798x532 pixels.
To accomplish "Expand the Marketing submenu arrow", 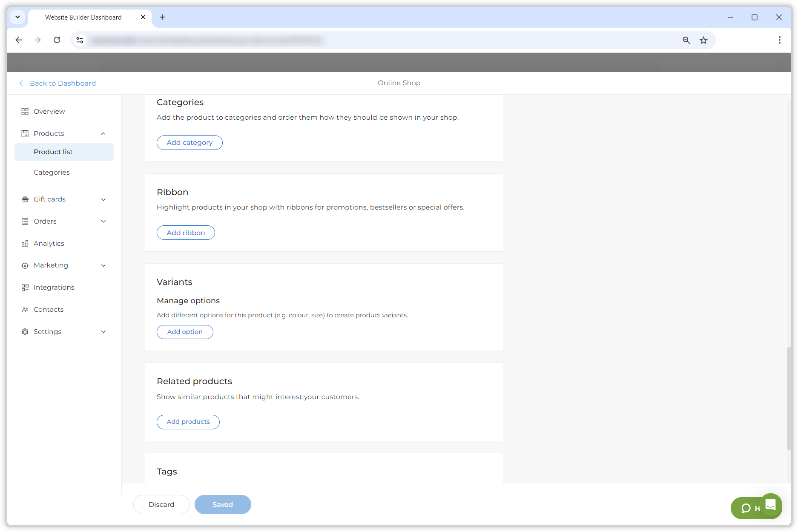I will tap(103, 265).
